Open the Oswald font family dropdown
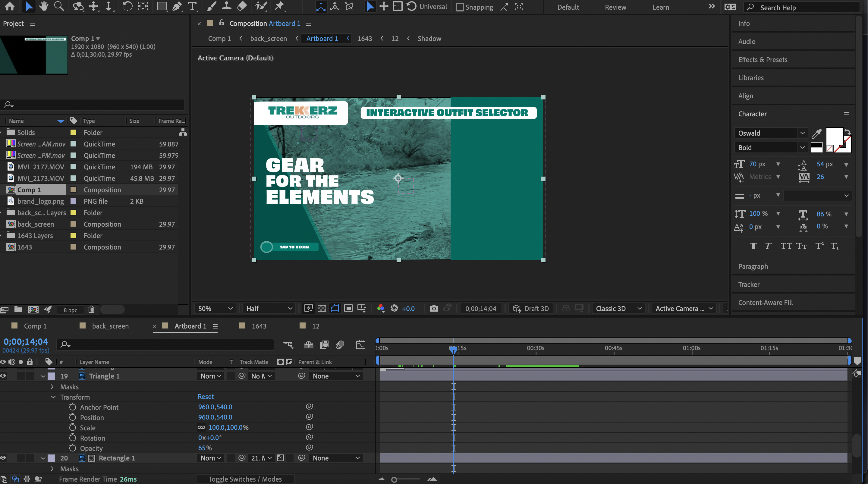868x484 pixels. click(802, 133)
